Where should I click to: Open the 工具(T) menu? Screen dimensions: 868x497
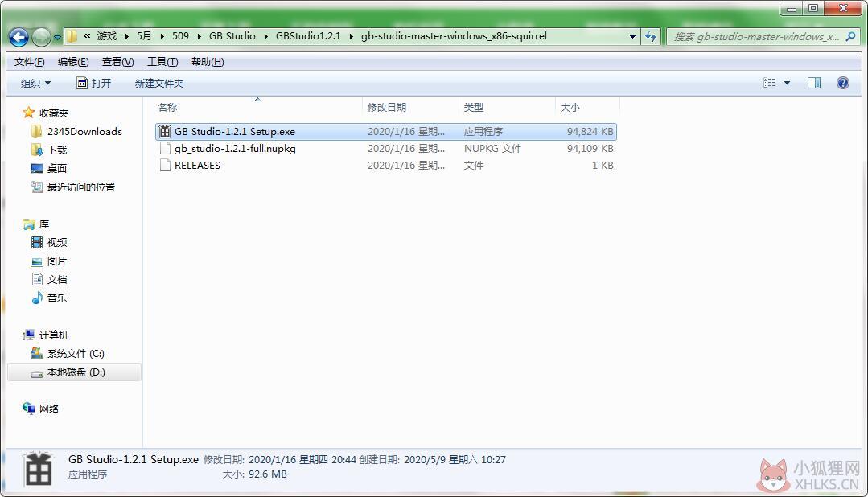click(162, 61)
